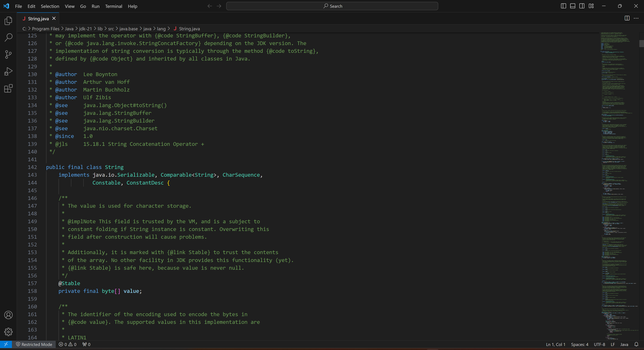Open editor More Actions ellipsis
This screenshot has height=350, width=644.
636,18
